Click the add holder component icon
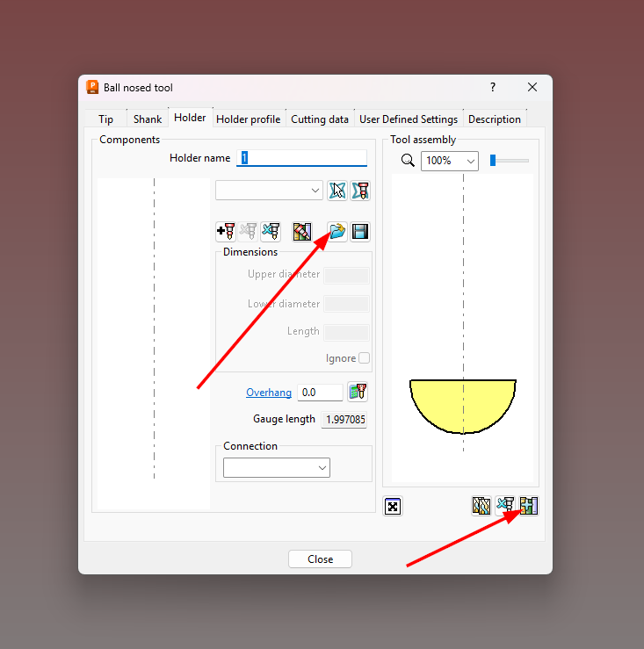The height and width of the screenshot is (649, 644). [226, 232]
